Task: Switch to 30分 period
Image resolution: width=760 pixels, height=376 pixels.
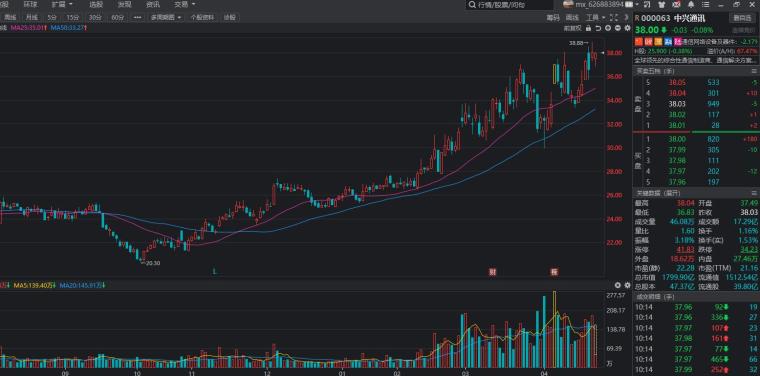Action: coord(95,17)
